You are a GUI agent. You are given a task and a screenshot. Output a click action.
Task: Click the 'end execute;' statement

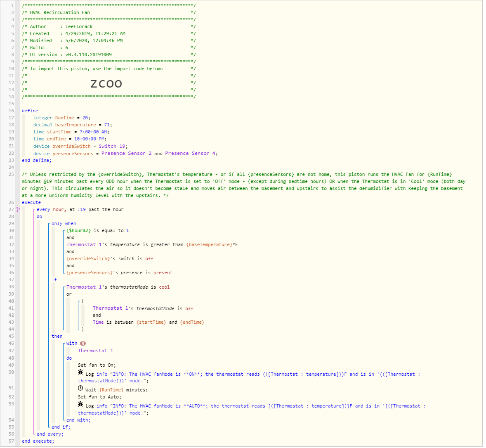coord(38,441)
